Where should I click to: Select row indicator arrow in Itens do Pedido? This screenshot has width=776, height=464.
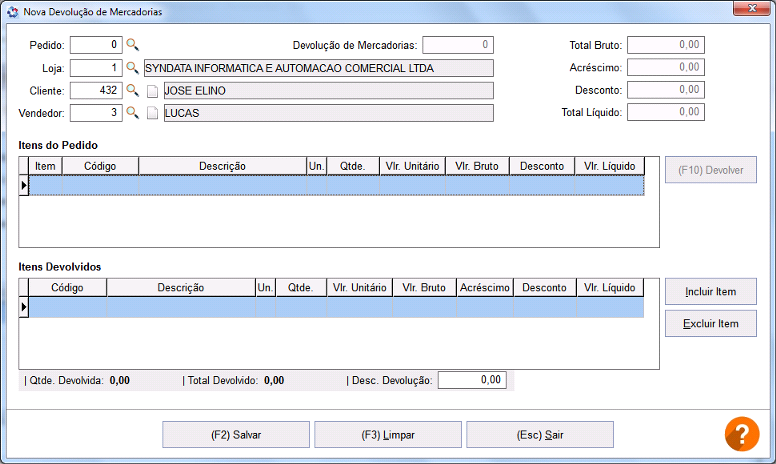coord(24,186)
